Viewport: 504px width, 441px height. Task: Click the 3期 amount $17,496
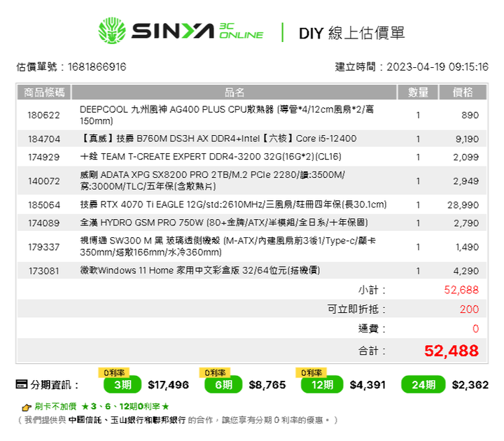point(169,385)
